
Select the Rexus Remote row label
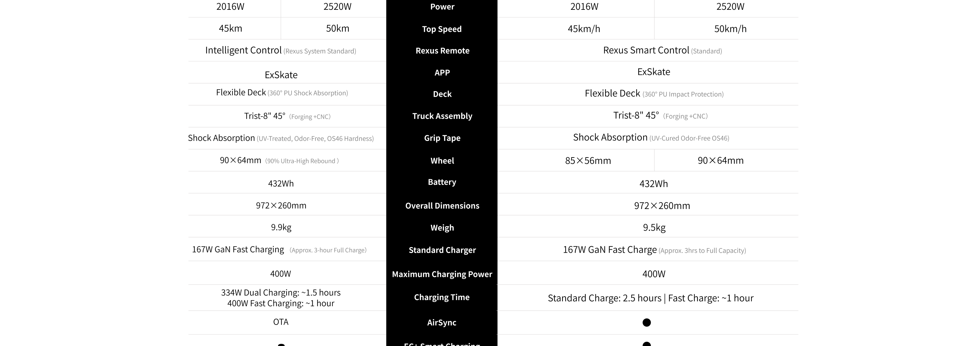pyautogui.click(x=442, y=50)
